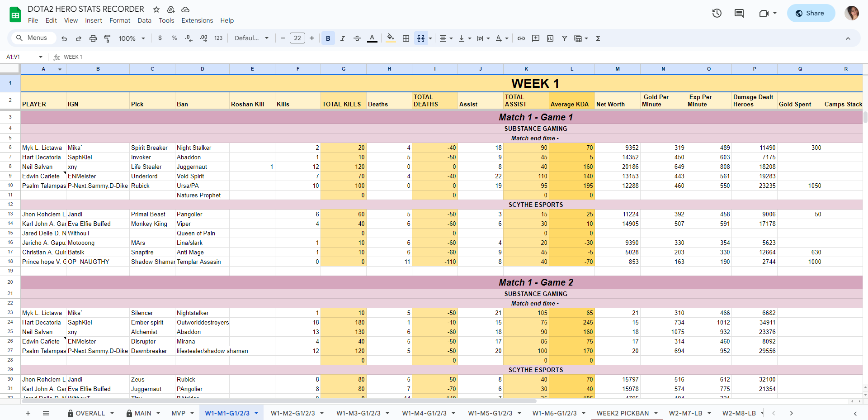Click the merge cells icon

click(x=421, y=38)
